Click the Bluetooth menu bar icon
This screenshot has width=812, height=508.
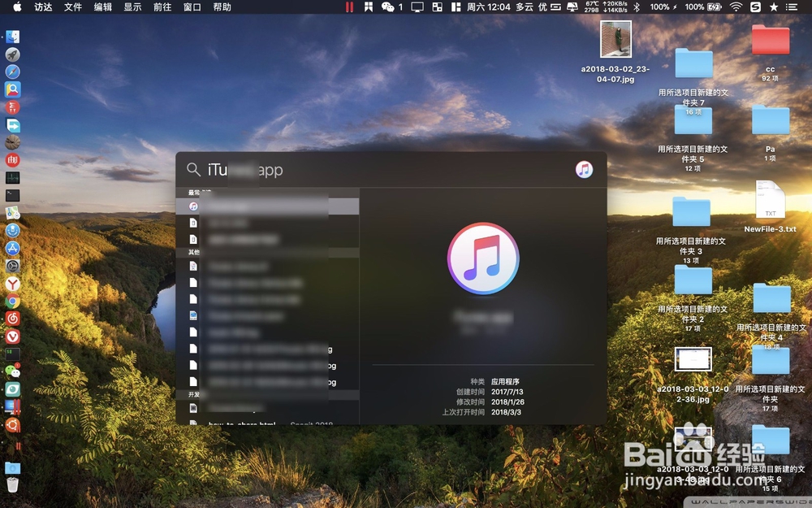point(637,7)
